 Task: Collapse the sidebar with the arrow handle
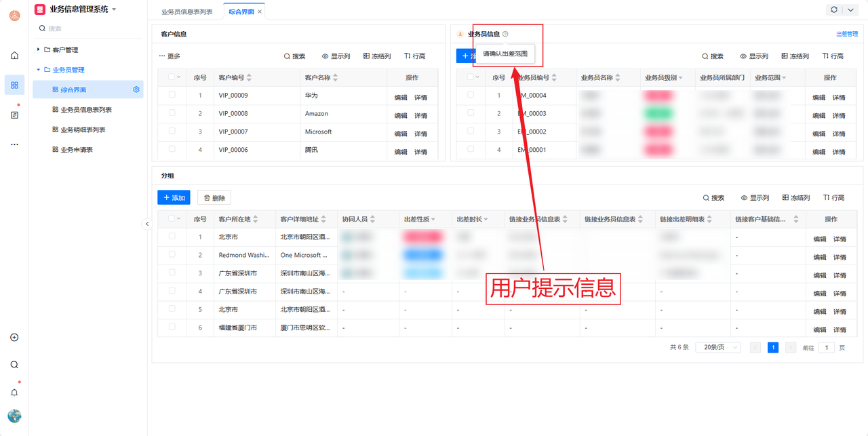click(x=147, y=224)
